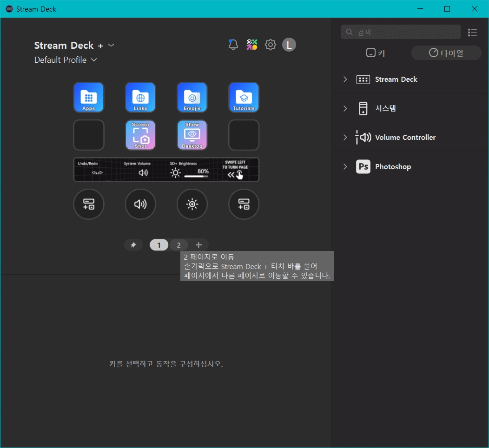This screenshot has width=489, height=448.
Task: Click the 검색 search field
Action: tap(401, 32)
